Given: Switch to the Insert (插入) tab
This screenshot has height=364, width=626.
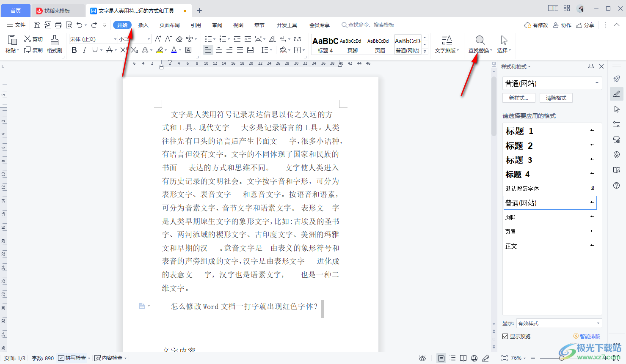Looking at the screenshot, I should [143, 25].
